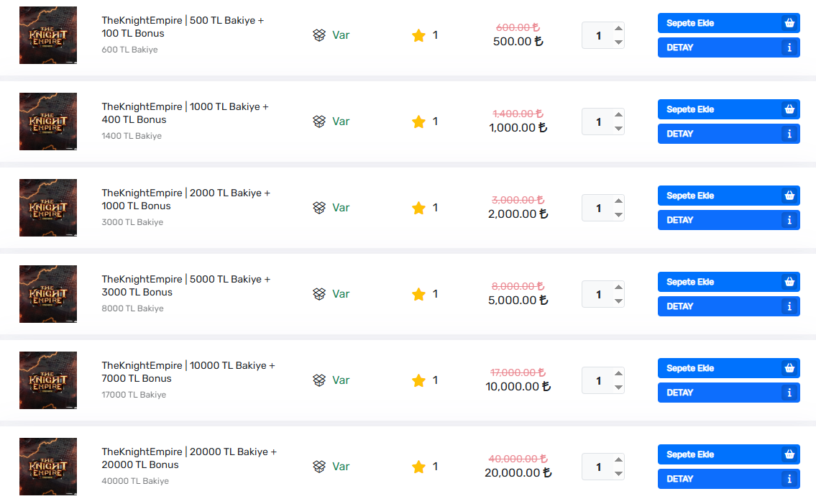Click the star rating icon of 500 TL package
This screenshot has height=504, width=816.
[418, 35]
